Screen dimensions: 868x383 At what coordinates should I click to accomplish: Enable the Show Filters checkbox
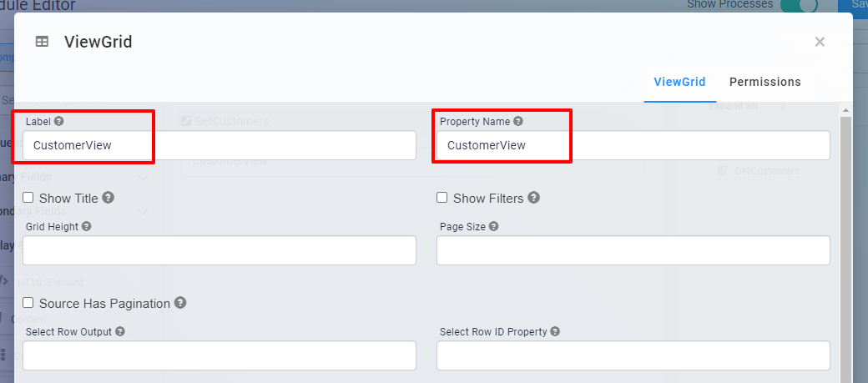point(442,198)
